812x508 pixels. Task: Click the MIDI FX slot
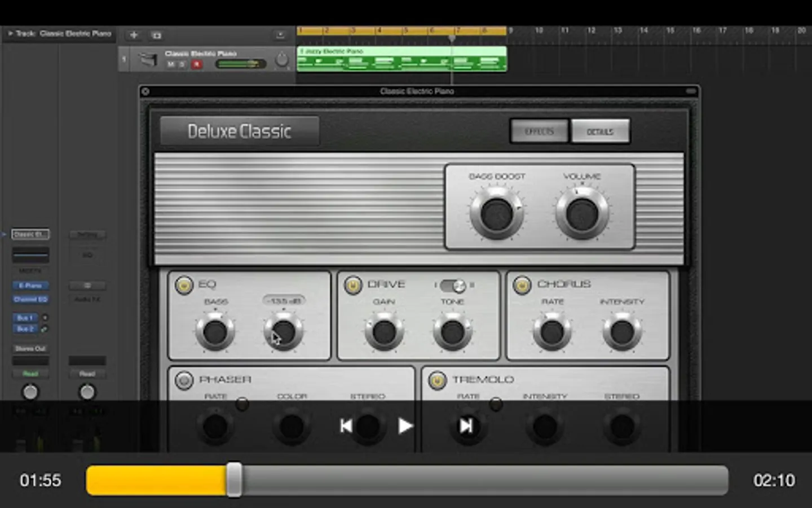[30, 271]
